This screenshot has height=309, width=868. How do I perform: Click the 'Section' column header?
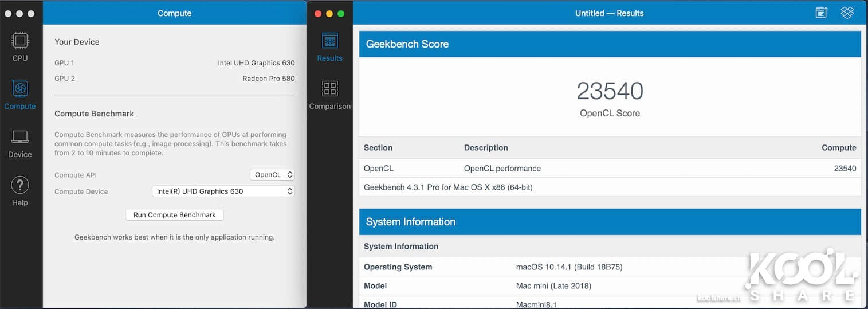click(x=378, y=148)
